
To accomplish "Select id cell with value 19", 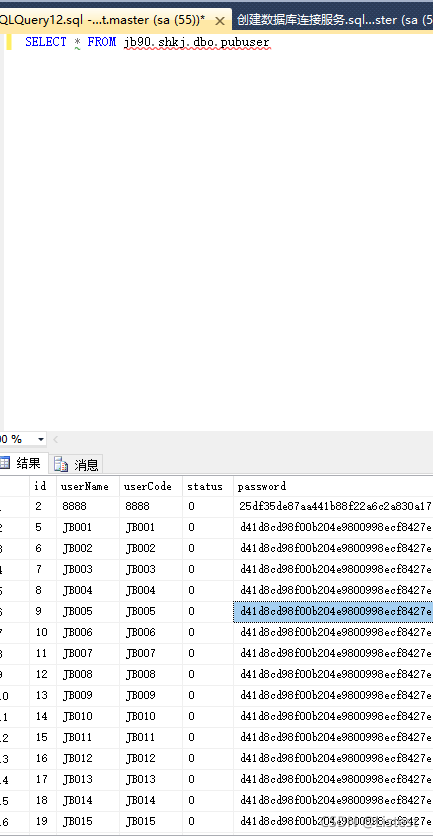I will pyautogui.click(x=43, y=821).
